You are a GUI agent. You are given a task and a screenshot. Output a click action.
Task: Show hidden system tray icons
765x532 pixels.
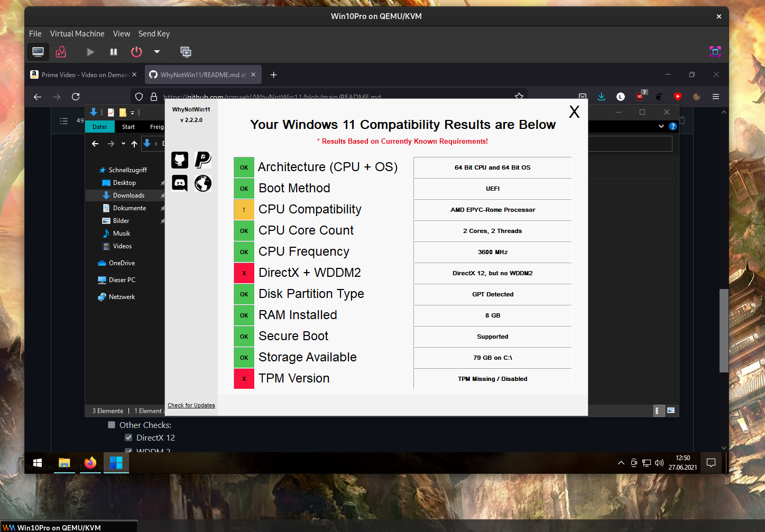pyautogui.click(x=621, y=463)
